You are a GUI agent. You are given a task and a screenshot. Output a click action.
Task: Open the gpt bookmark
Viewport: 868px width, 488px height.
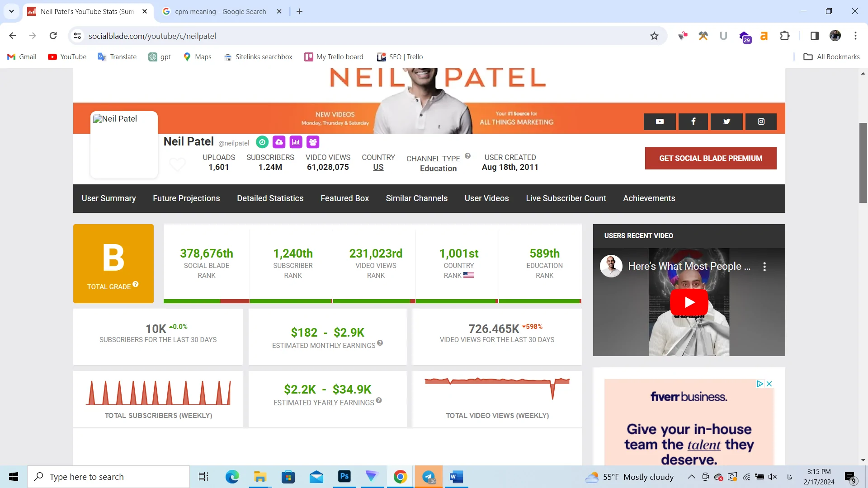tap(160, 57)
